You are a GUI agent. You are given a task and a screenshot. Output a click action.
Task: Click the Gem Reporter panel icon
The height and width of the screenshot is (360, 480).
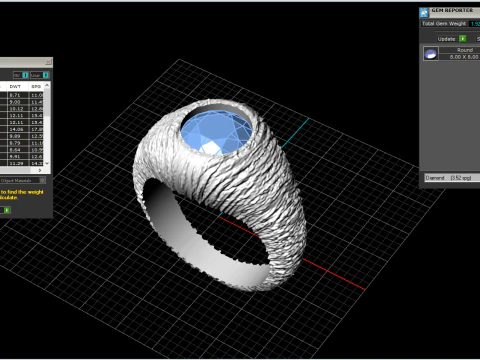click(x=424, y=13)
